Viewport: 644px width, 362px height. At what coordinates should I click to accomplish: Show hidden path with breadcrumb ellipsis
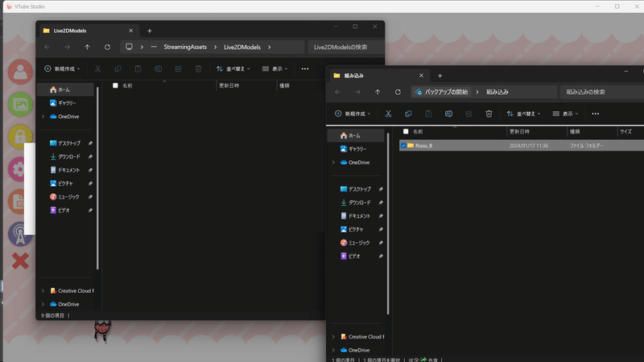154,47
